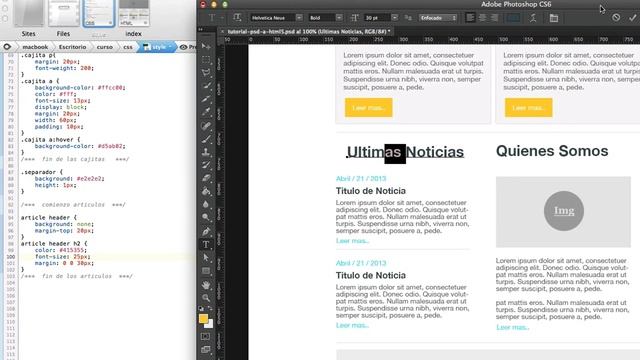
Task: Select the Zoom tool
Action: (x=206, y=298)
